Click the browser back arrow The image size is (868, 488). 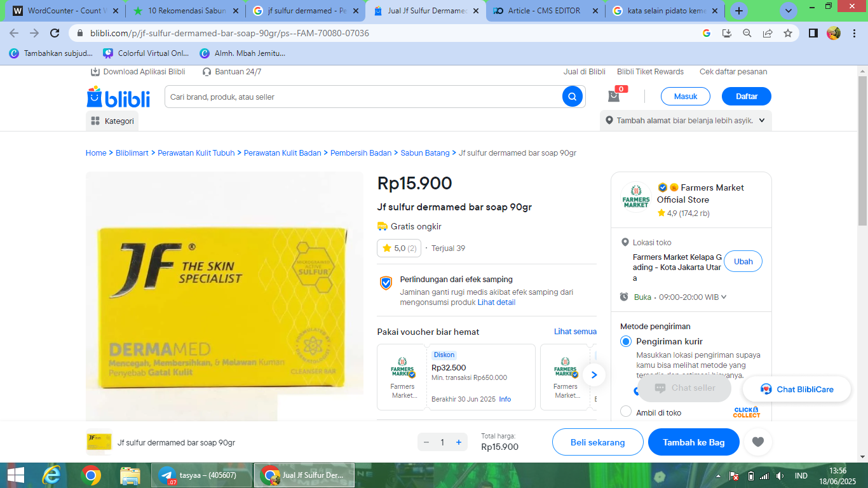point(14,33)
